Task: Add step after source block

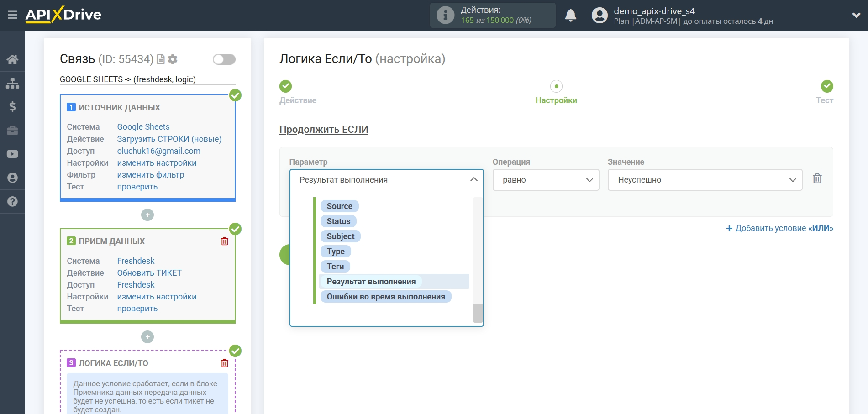Action: 147,215
